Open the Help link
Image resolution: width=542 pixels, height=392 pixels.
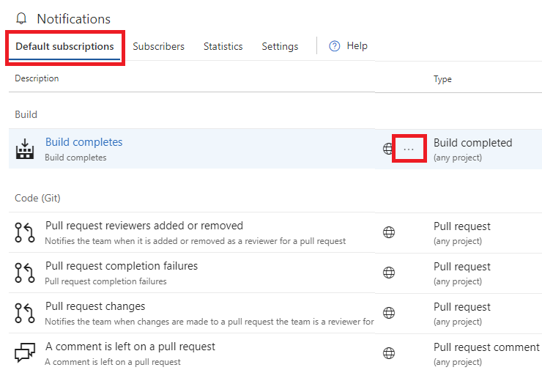[x=357, y=45]
